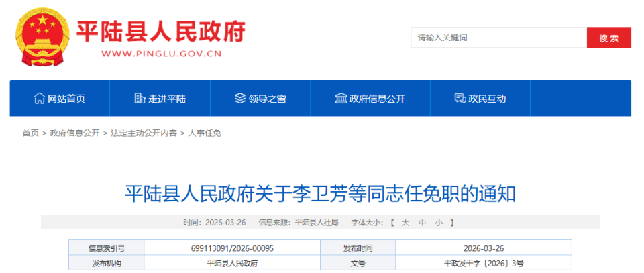Click the layers icon beside 领导之窗
This screenshot has width=644, height=273.
click(240, 99)
